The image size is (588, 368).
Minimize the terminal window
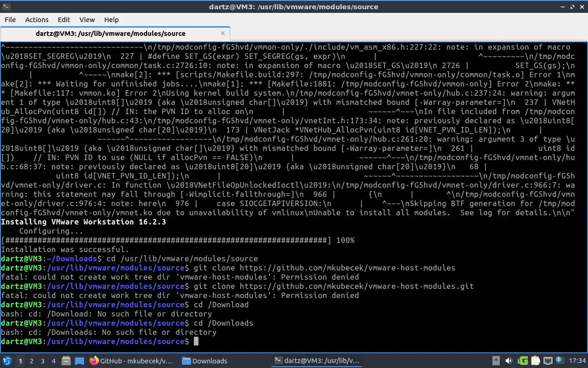click(x=562, y=7)
